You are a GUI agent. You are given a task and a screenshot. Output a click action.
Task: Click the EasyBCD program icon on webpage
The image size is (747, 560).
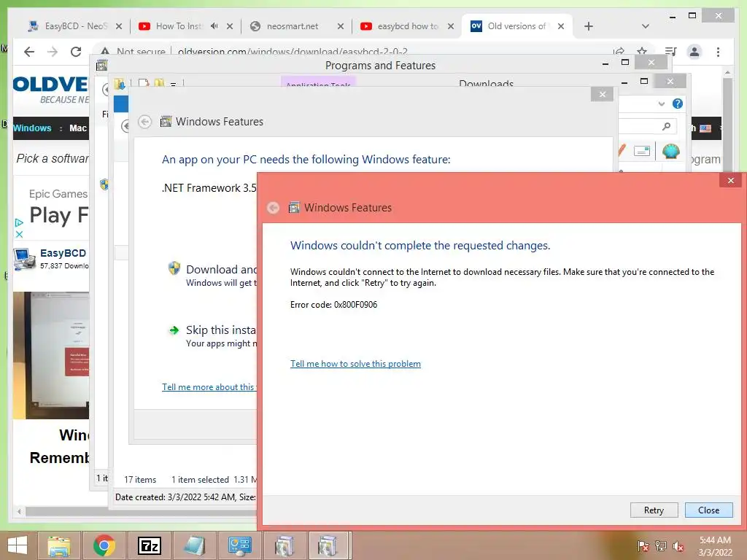pyautogui.click(x=24, y=260)
